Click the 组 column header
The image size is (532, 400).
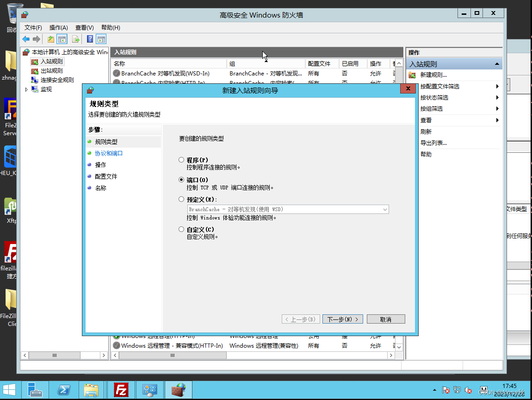pos(266,63)
